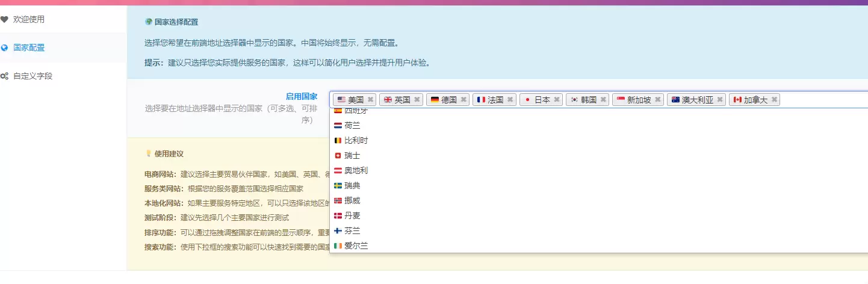Click the empty area of country select input
Viewport: 868px width, 284px height.
click(x=823, y=100)
